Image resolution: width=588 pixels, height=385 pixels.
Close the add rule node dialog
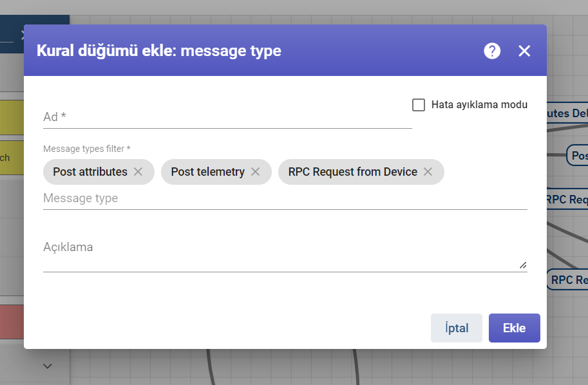pyautogui.click(x=524, y=51)
